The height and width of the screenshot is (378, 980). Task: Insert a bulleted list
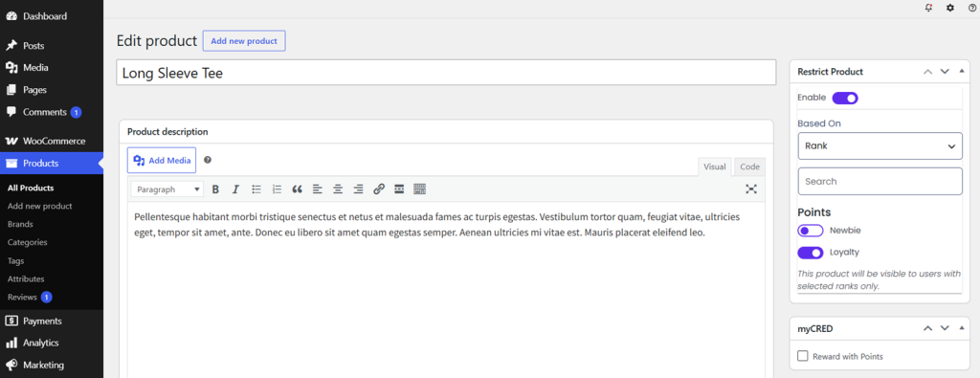tap(256, 189)
